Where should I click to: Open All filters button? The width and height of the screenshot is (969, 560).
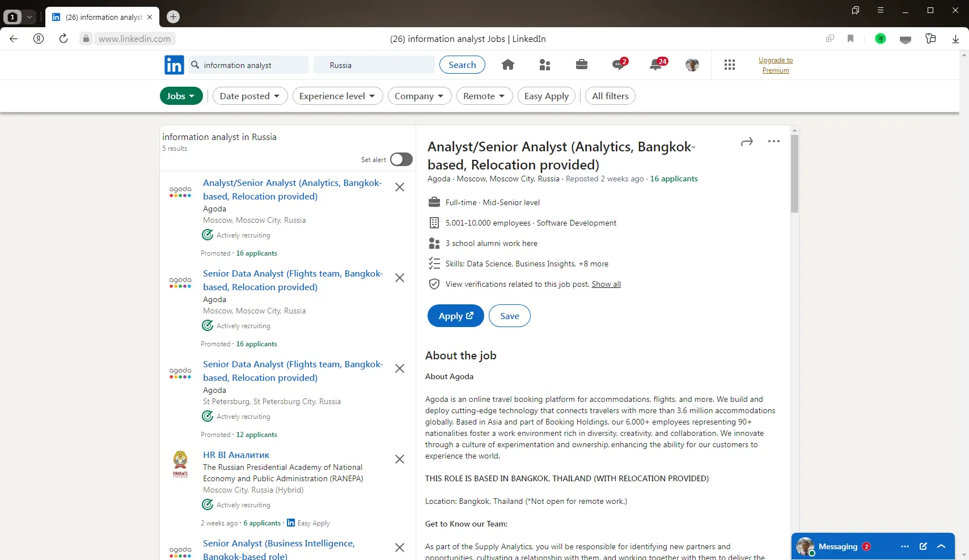tap(610, 96)
